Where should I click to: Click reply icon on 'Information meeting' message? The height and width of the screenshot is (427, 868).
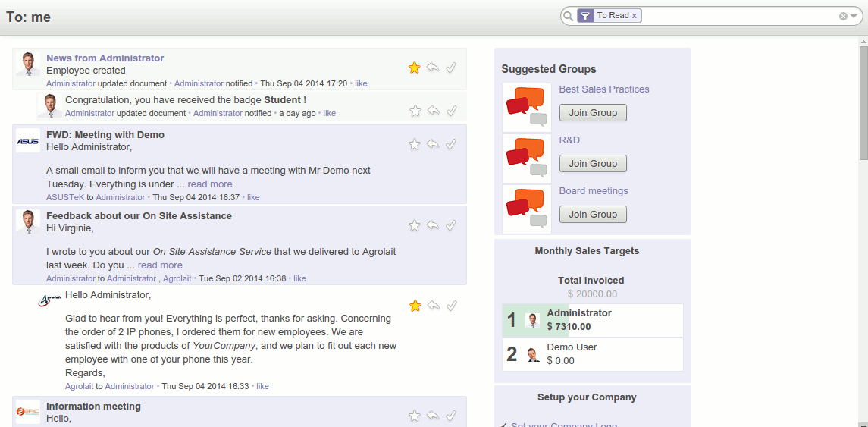click(x=433, y=416)
